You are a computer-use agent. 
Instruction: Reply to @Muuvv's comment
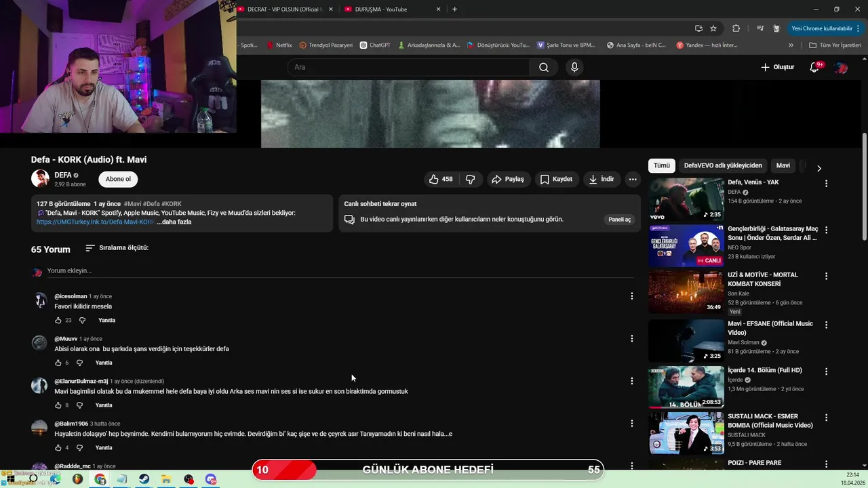(104, 363)
